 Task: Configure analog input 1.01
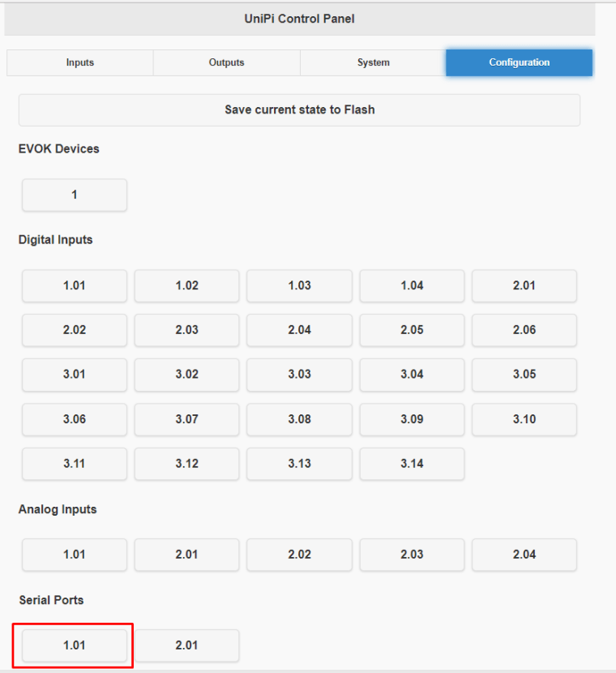75,555
